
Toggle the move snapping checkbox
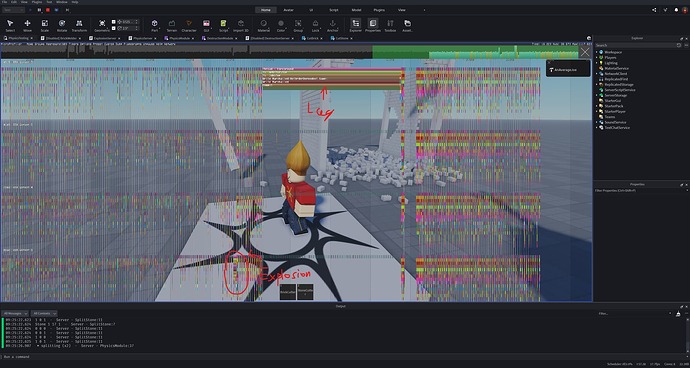tap(114, 22)
